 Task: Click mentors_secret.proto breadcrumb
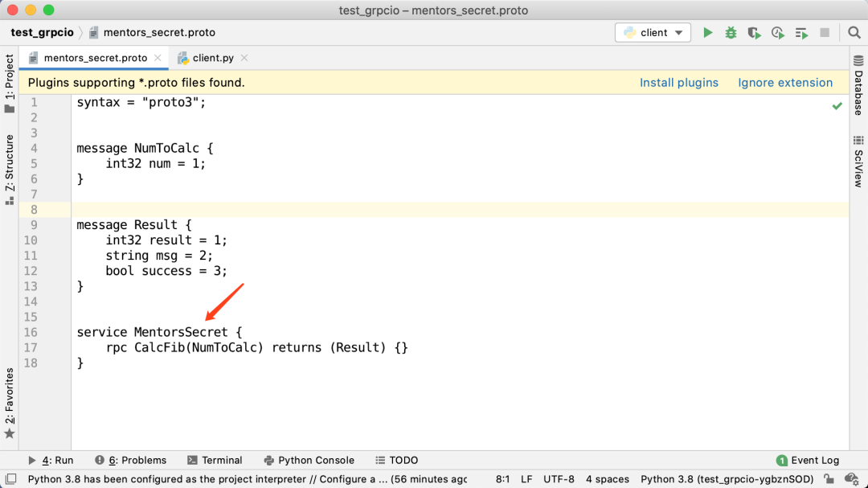point(152,33)
